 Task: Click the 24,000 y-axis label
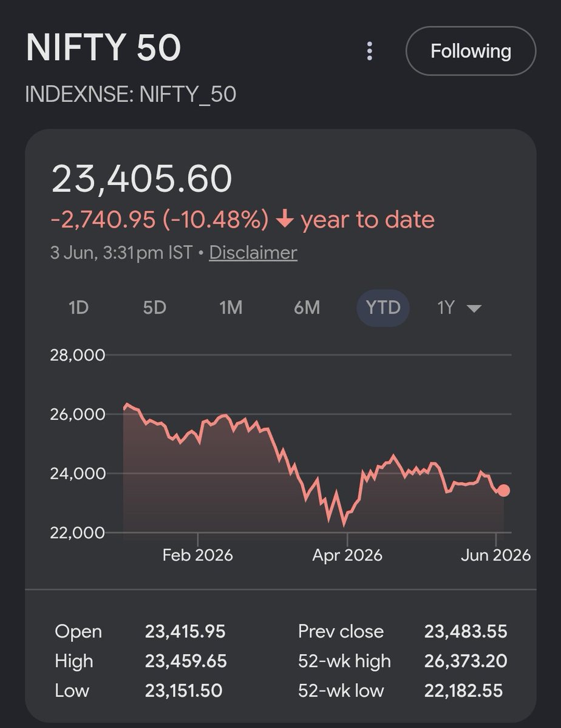[78, 473]
